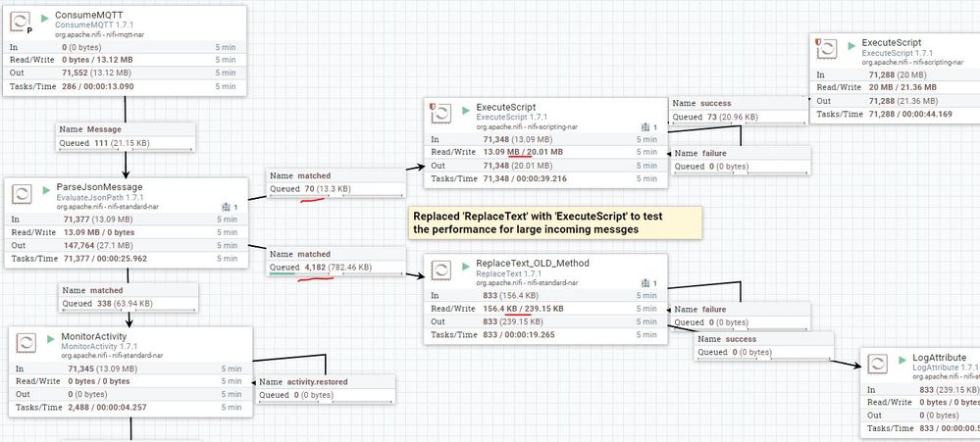Image resolution: width=980 pixels, height=442 pixels.
Task: Select the matched connection with 4,182 queued
Action: pyautogui.click(x=336, y=261)
